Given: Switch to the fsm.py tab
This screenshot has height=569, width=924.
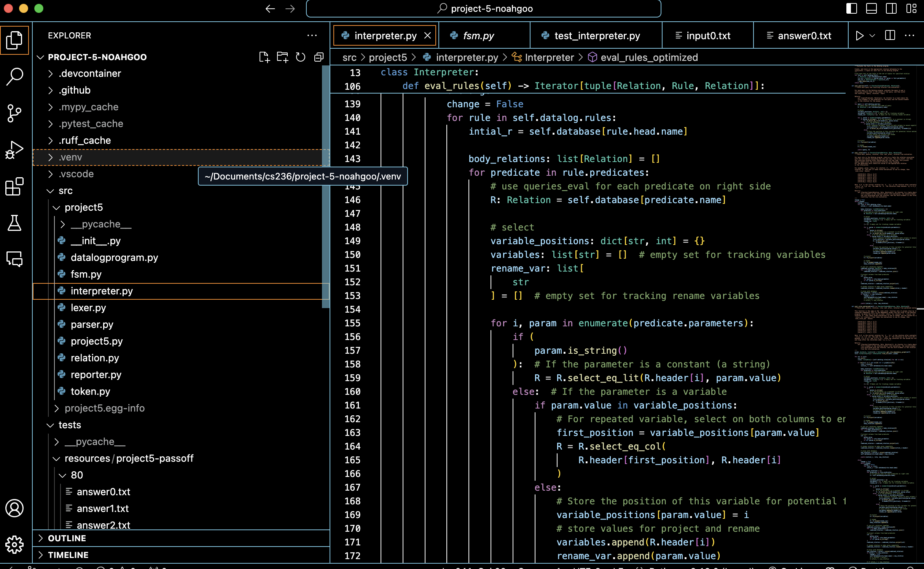Looking at the screenshot, I should click(x=484, y=35).
